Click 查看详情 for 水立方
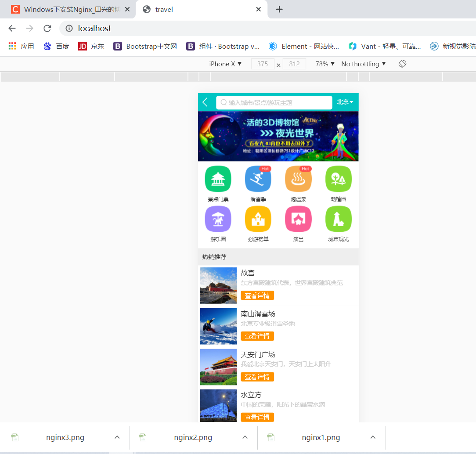Screen dimensions: 476x454 257,417
